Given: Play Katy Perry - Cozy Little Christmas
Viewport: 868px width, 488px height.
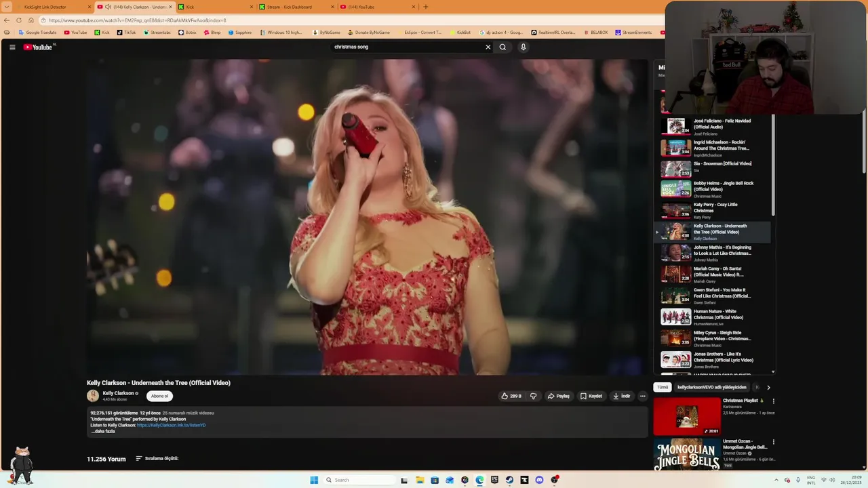Looking at the screenshot, I should (712, 211).
